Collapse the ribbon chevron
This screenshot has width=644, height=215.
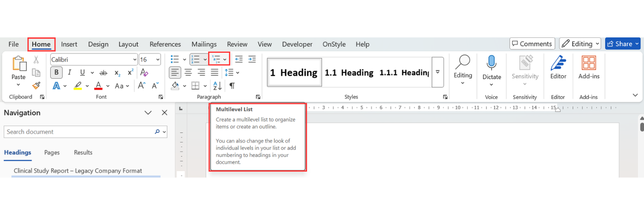point(635,95)
